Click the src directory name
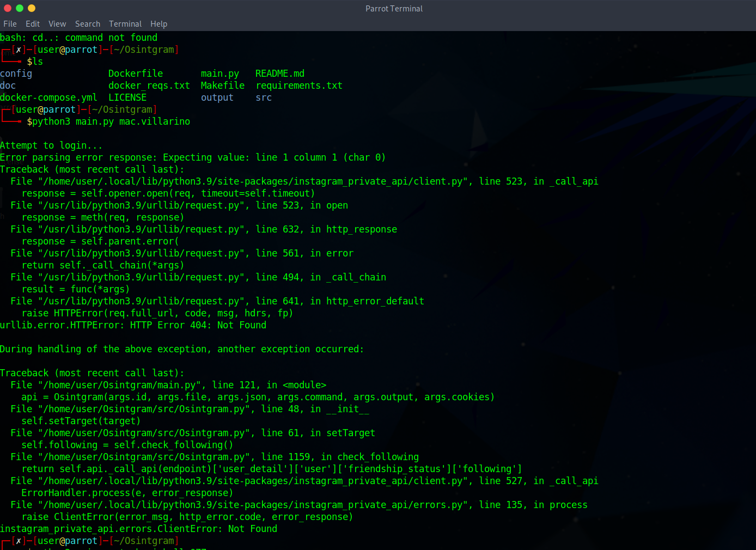The image size is (756, 550). 263,97
